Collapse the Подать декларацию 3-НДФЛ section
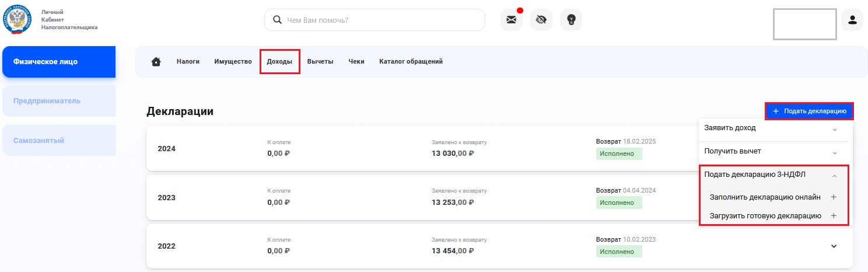This screenshot has width=868, height=272. click(x=834, y=176)
